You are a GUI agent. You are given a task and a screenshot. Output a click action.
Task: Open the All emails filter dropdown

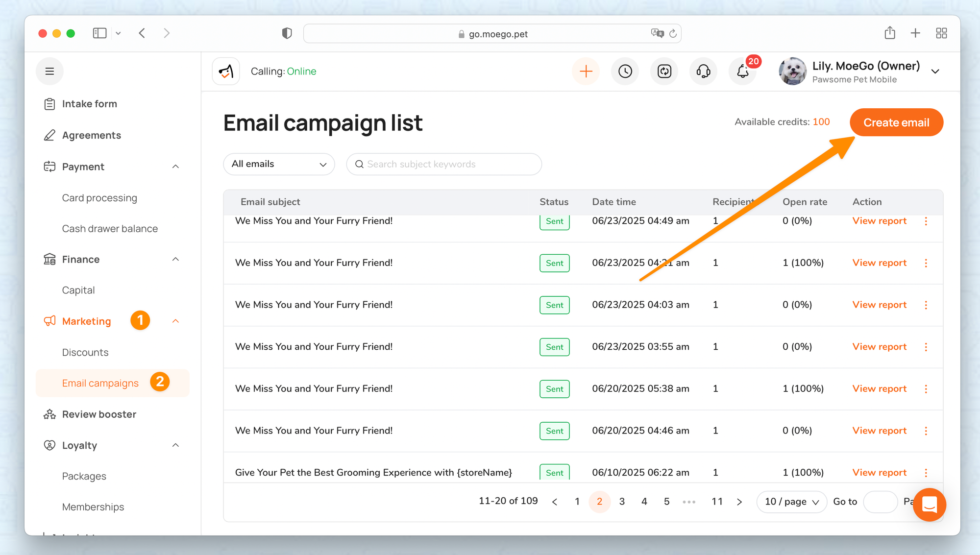[x=279, y=164]
